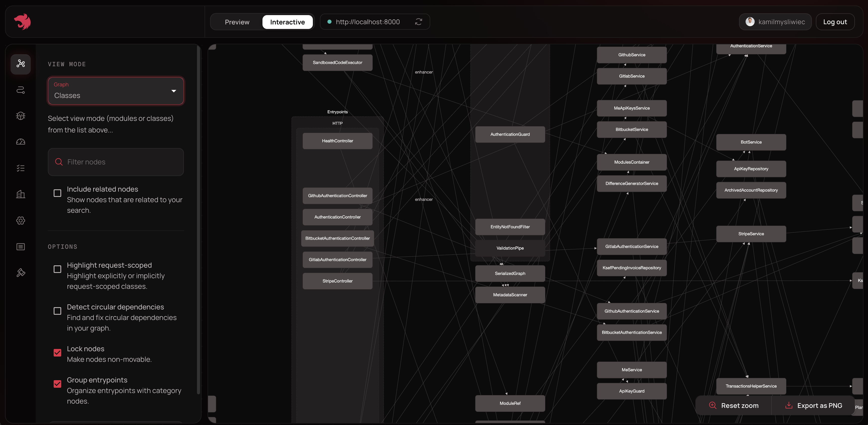The width and height of the screenshot is (868, 425).
Task: Select the HealthController node
Action: 338,141
